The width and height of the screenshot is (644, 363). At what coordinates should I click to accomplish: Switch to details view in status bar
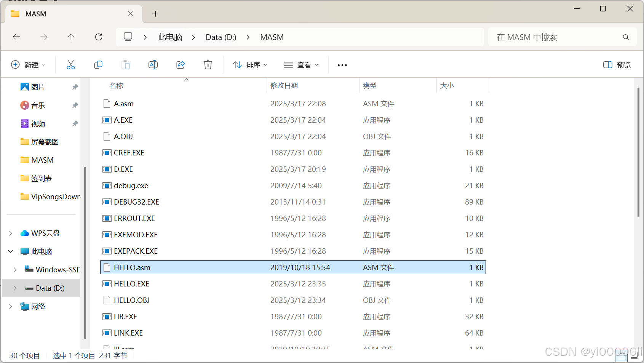tap(621, 356)
